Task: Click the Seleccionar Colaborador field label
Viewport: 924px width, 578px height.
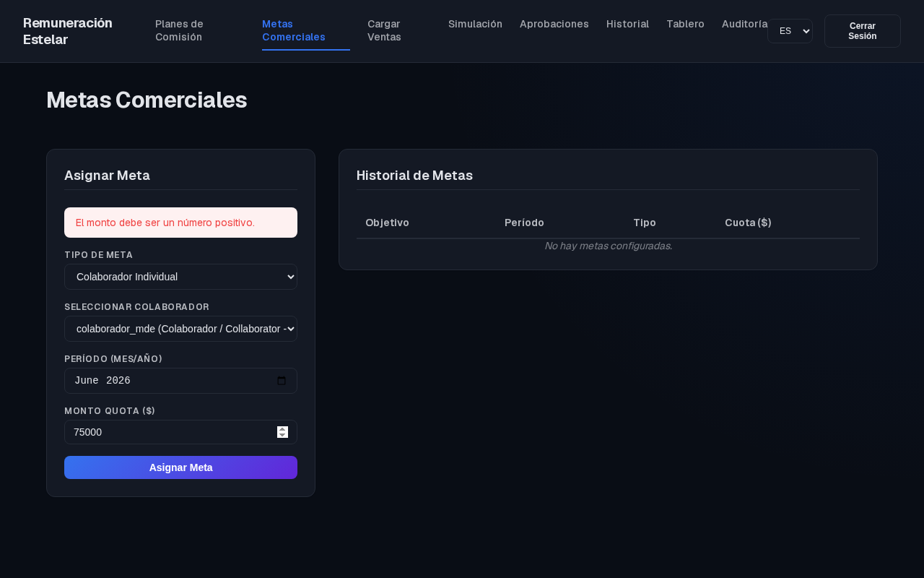Action: coord(136,307)
